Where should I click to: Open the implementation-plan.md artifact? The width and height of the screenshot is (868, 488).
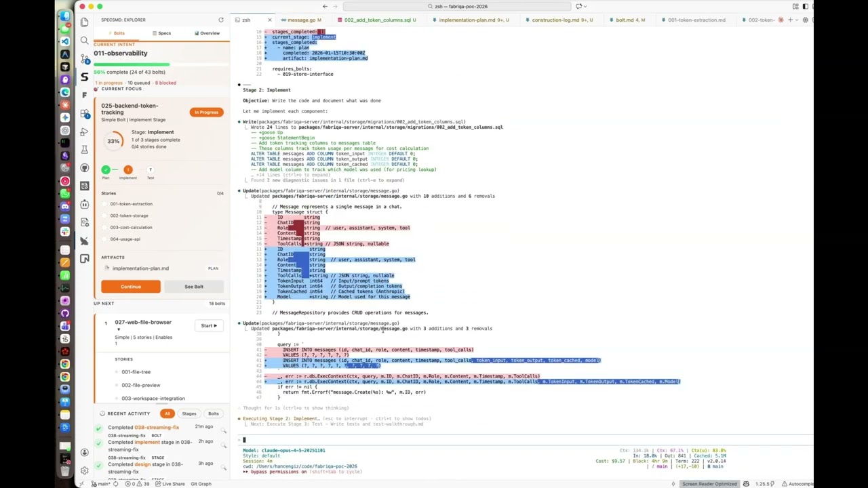(140, 268)
